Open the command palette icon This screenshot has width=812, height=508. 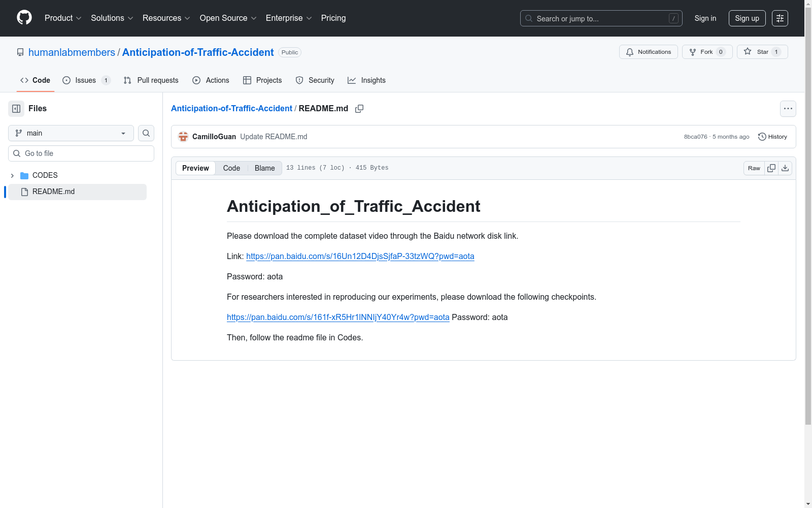pos(780,18)
